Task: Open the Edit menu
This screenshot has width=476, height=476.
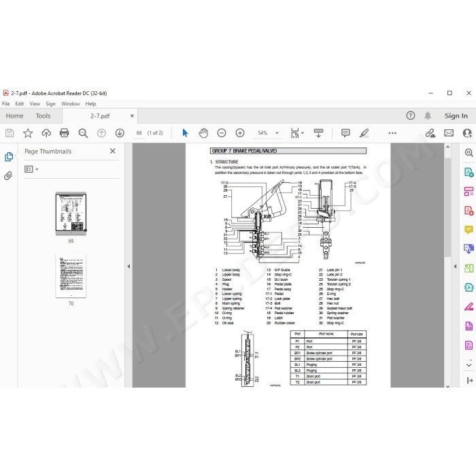Action: (x=20, y=103)
